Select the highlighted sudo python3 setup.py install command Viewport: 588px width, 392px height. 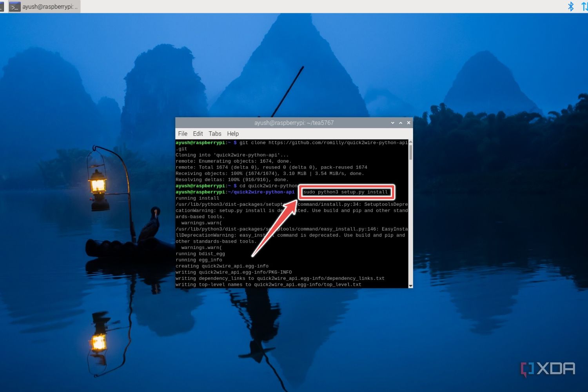pyautogui.click(x=346, y=192)
